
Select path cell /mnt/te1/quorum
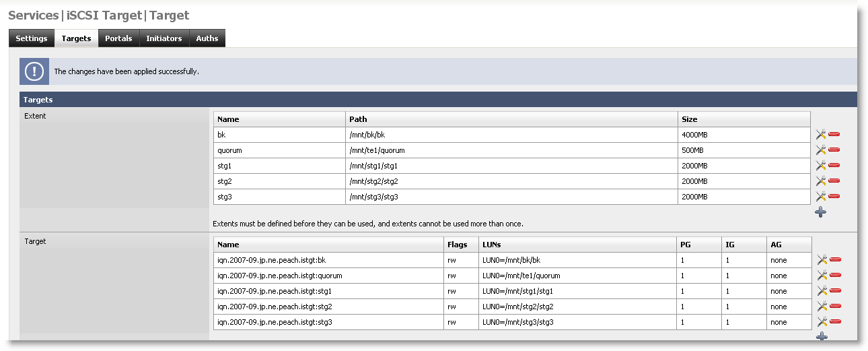click(511, 150)
